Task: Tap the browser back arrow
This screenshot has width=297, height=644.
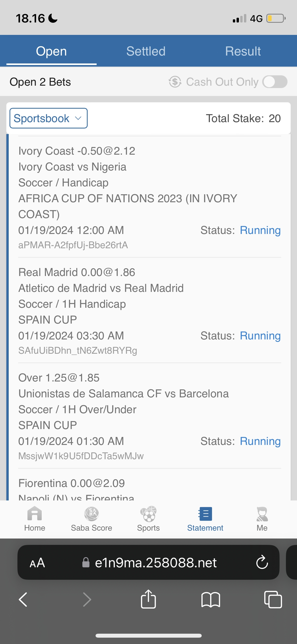Action: [23, 599]
